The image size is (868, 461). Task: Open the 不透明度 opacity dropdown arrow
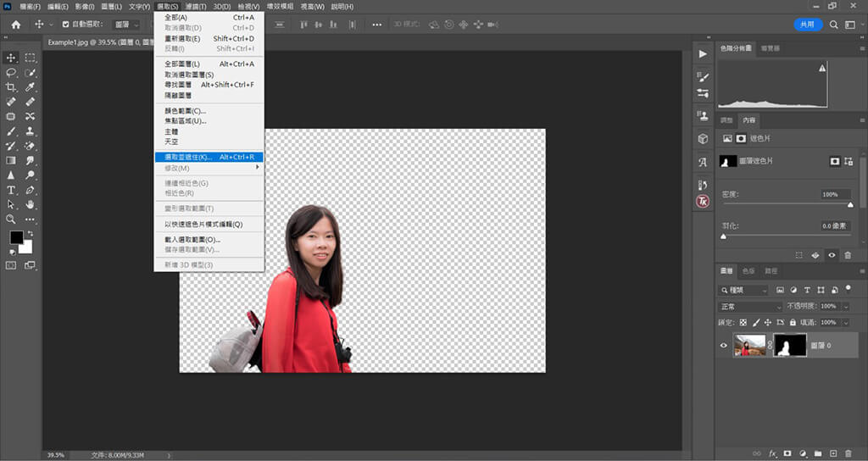pos(846,306)
